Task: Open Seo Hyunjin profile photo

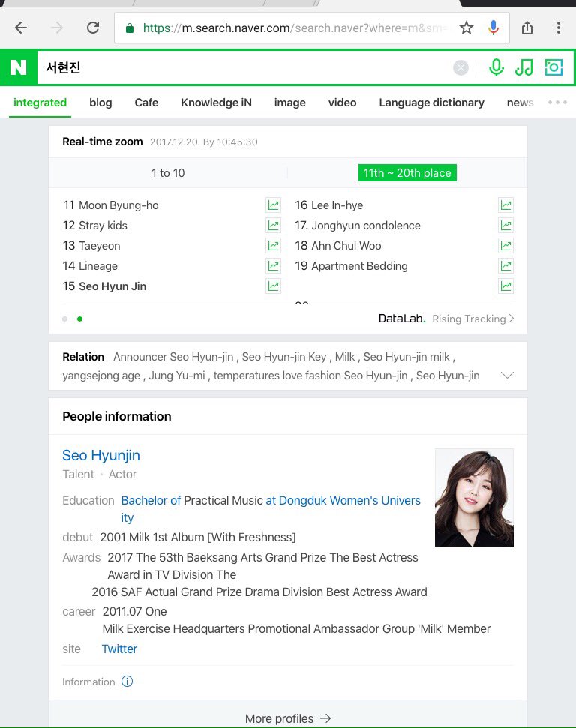Action: 474,497
